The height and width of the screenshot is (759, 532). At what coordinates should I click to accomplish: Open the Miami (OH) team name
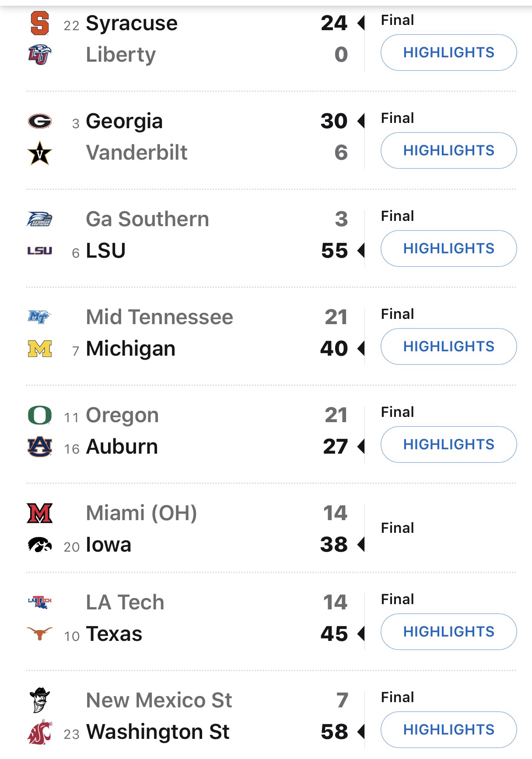point(141,513)
